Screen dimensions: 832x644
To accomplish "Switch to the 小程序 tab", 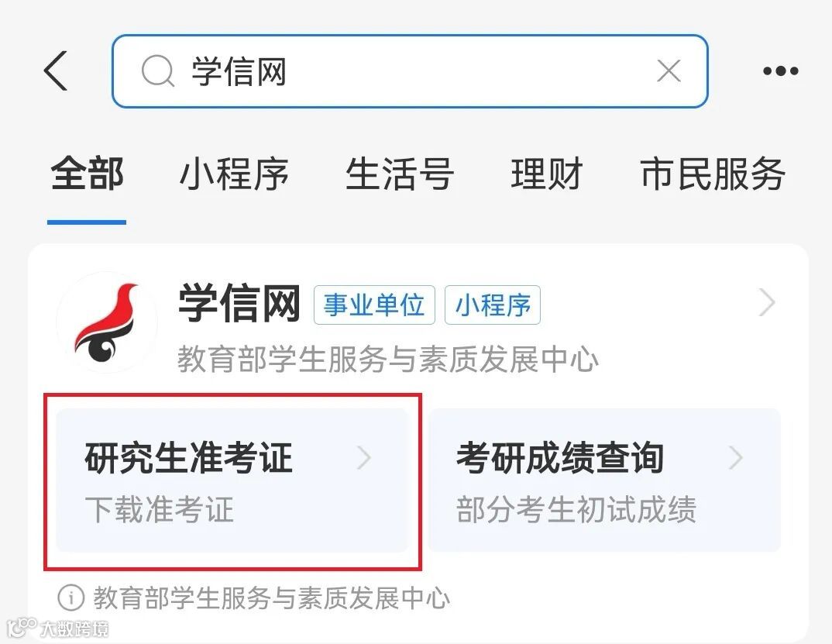I will 234,174.
